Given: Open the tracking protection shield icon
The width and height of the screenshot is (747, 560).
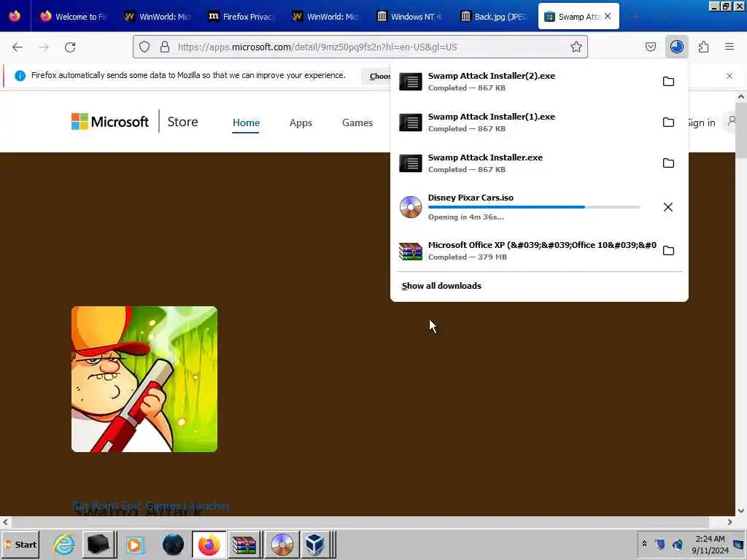Looking at the screenshot, I should pyautogui.click(x=144, y=47).
